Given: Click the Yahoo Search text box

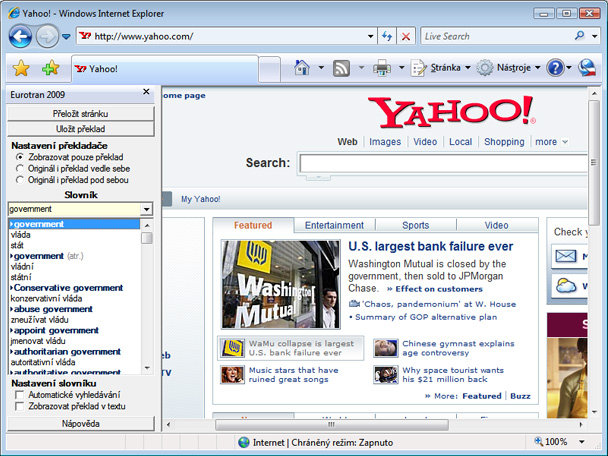Looking at the screenshot, I should point(443,163).
